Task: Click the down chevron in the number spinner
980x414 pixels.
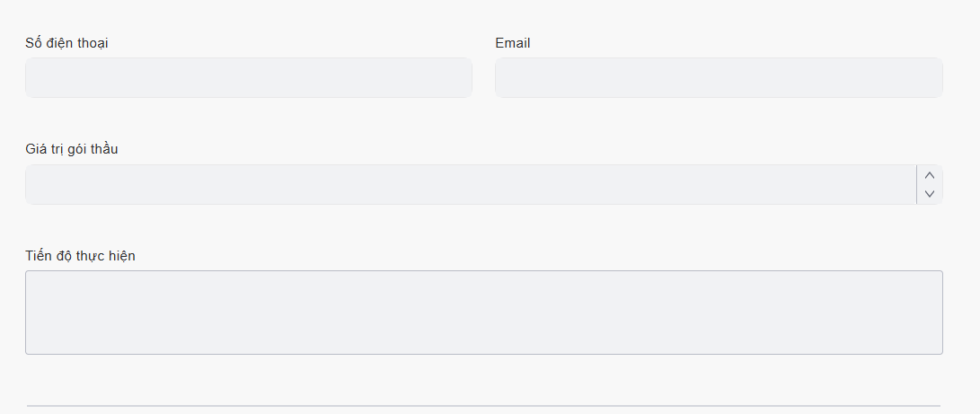Action: [930, 194]
